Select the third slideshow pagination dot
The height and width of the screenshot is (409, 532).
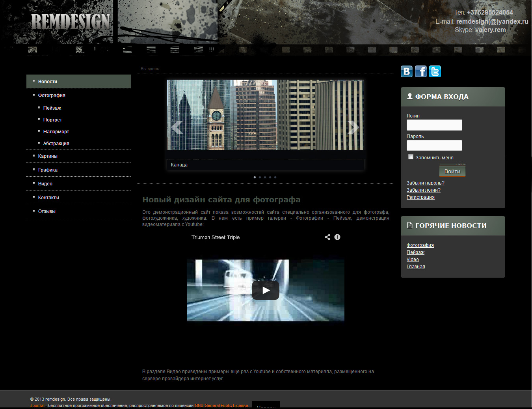[x=265, y=177]
